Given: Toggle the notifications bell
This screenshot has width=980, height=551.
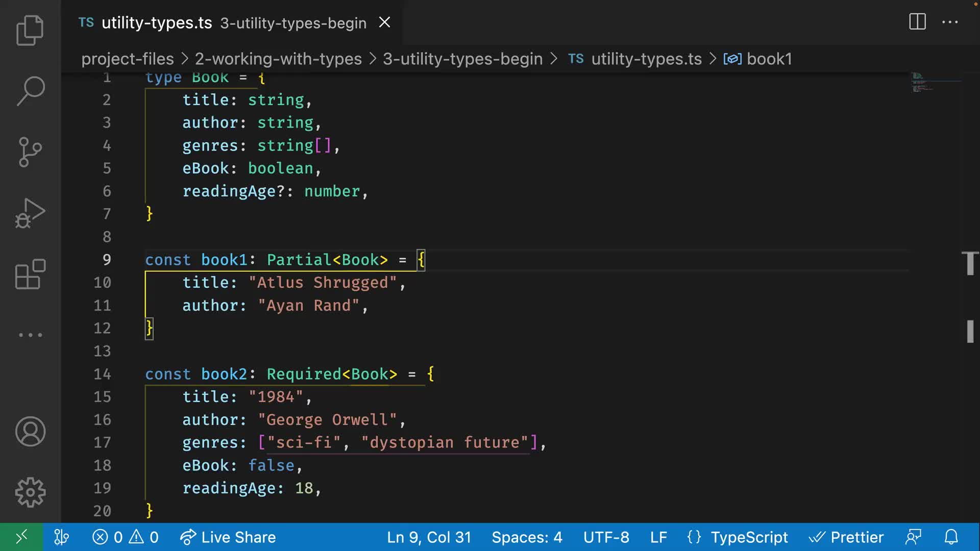Looking at the screenshot, I should [x=951, y=537].
